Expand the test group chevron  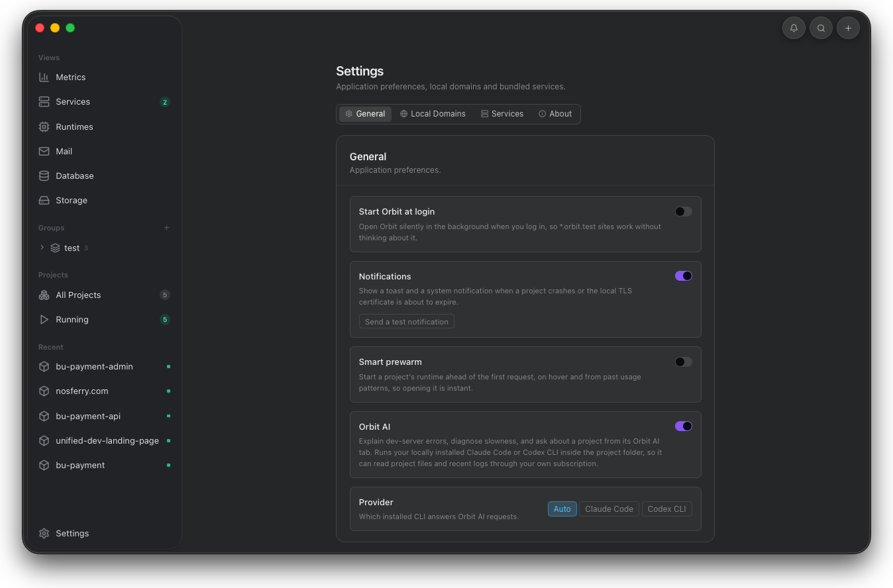[x=42, y=248]
